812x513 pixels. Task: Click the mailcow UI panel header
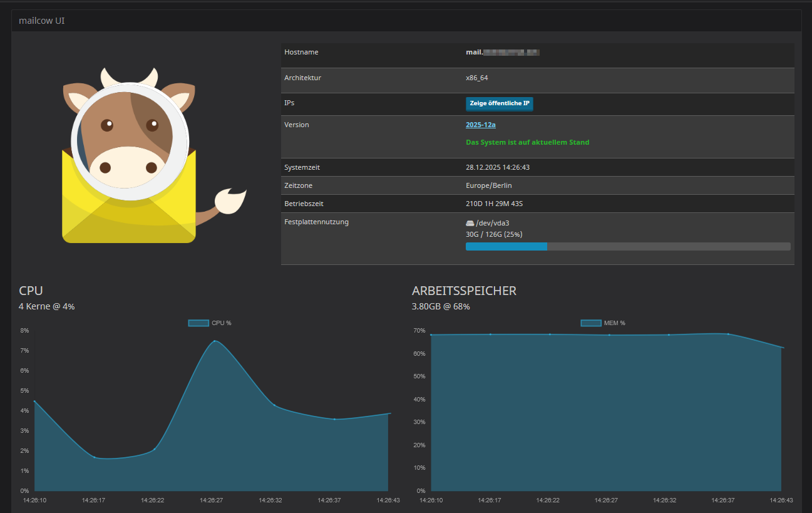click(x=406, y=21)
